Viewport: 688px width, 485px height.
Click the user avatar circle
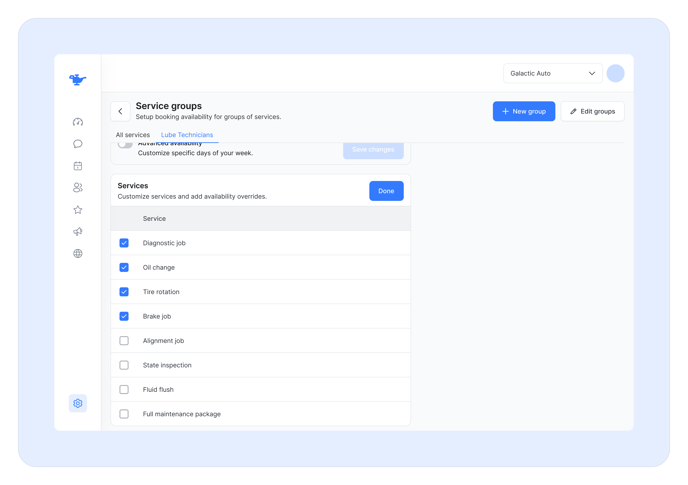[616, 73]
